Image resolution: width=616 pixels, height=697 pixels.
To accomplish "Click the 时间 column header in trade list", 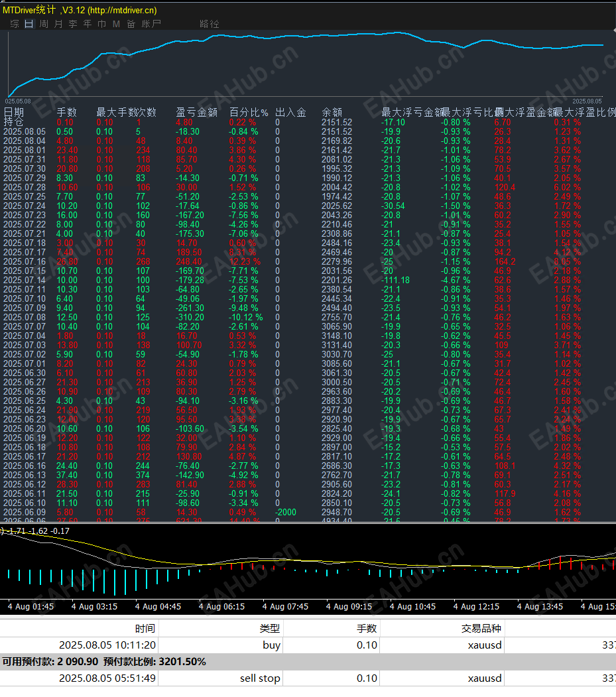I will (145, 629).
